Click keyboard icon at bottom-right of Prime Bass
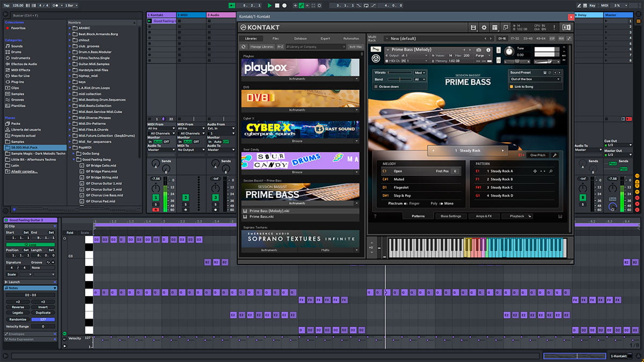Viewport: 644px width, 362px height. (559, 216)
